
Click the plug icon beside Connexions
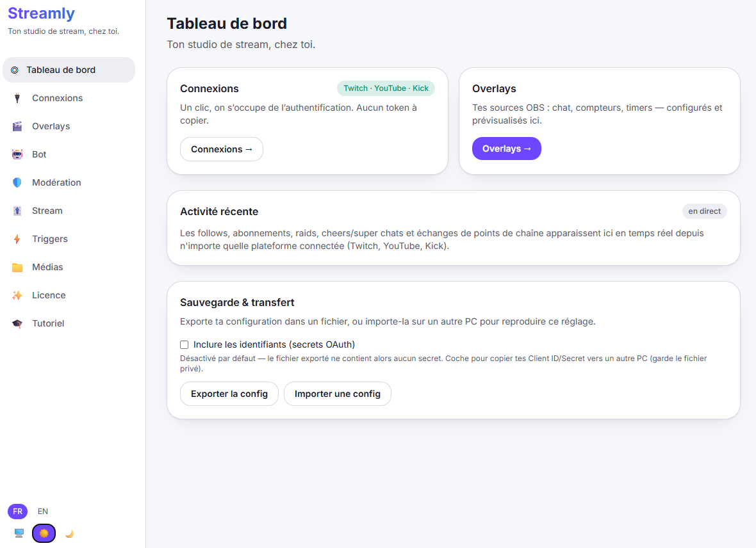point(17,99)
